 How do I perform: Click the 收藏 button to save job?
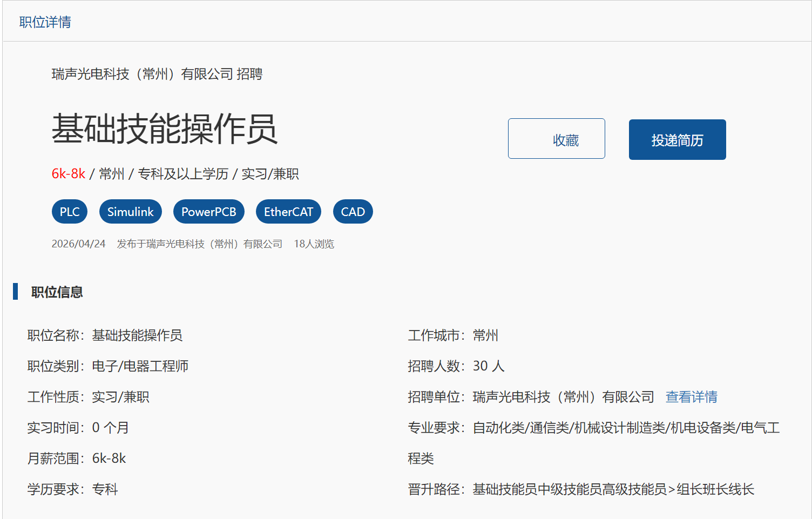pyautogui.click(x=556, y=139)
